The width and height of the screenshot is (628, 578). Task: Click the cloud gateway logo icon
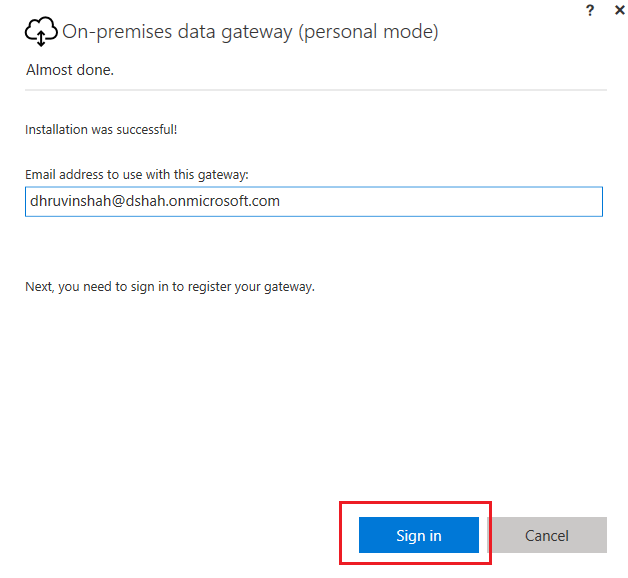pos(40,33)
